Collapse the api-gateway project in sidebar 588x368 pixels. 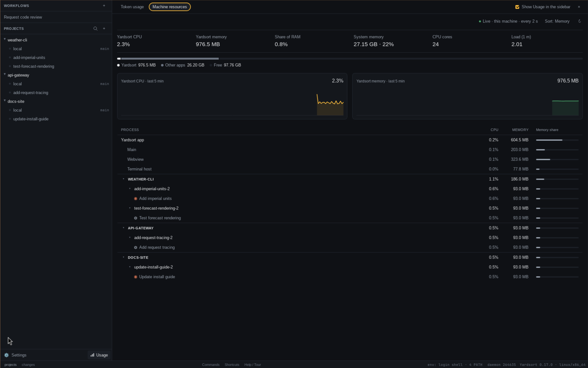tap(5, 75)
